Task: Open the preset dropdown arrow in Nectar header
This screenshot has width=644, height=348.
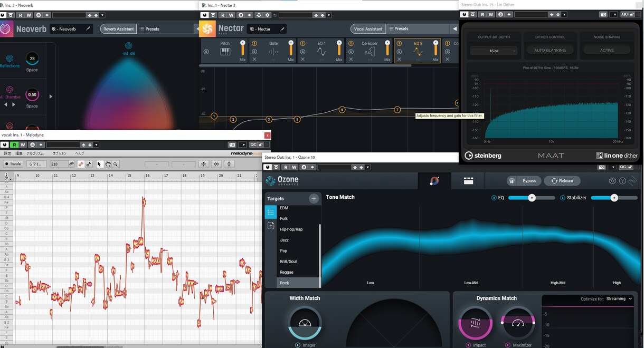Action: coord(328,15)
